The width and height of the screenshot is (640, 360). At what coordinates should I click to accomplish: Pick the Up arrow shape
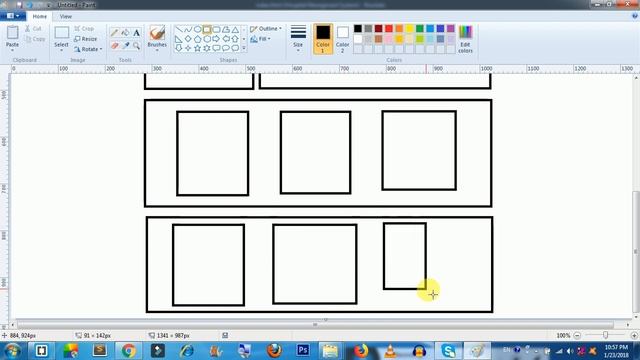235,39
